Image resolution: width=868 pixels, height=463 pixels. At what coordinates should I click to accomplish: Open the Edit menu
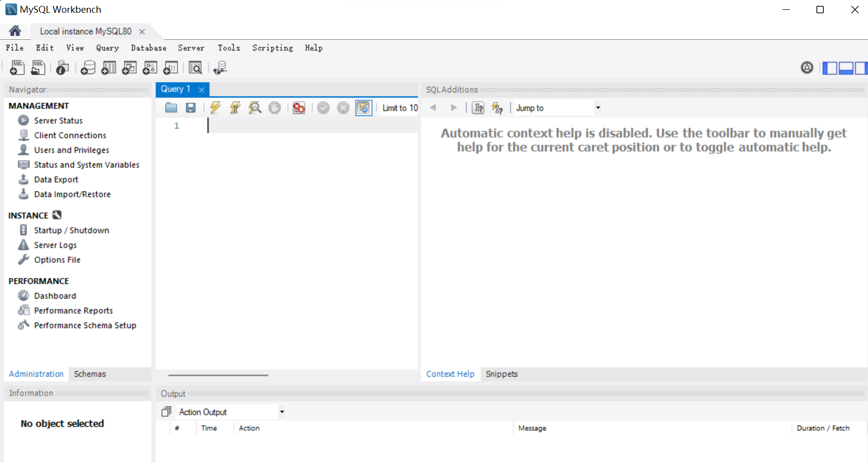pos(45,48)
